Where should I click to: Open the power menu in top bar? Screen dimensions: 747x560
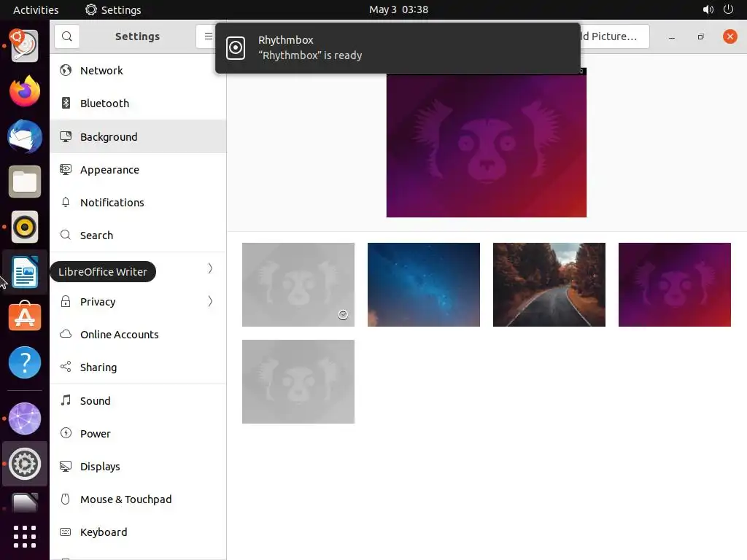click(x=728, y=9)
